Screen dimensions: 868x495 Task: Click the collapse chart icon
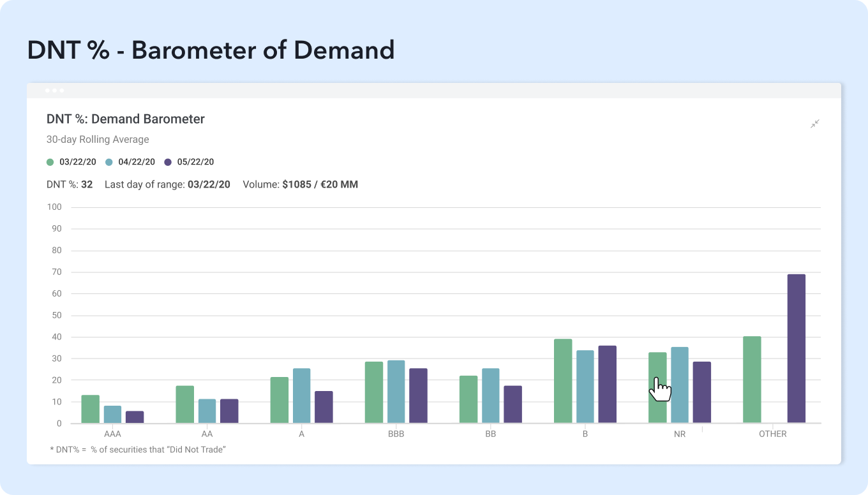pos(815,124)
